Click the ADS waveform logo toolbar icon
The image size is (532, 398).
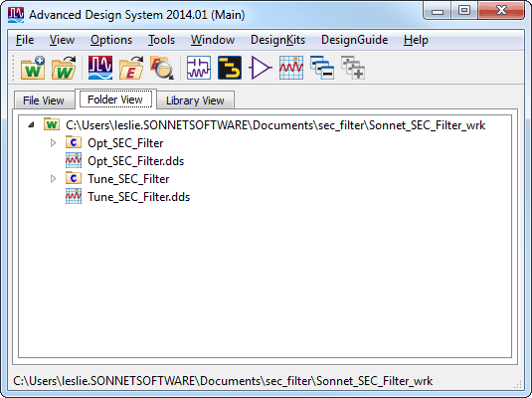pos(100,68)
